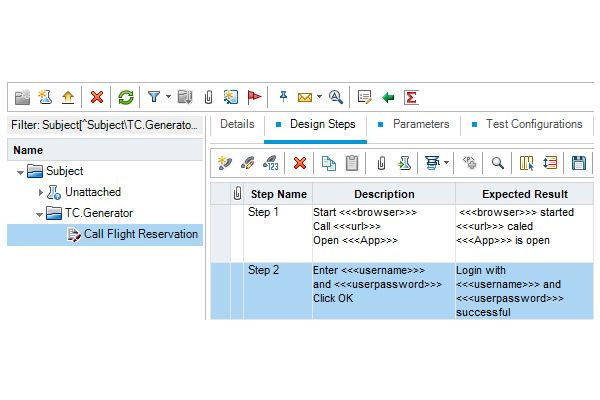This screenshot has height=400, width=600.
Task: Select the Call Flight Reservation test
Action: [140, 234]
